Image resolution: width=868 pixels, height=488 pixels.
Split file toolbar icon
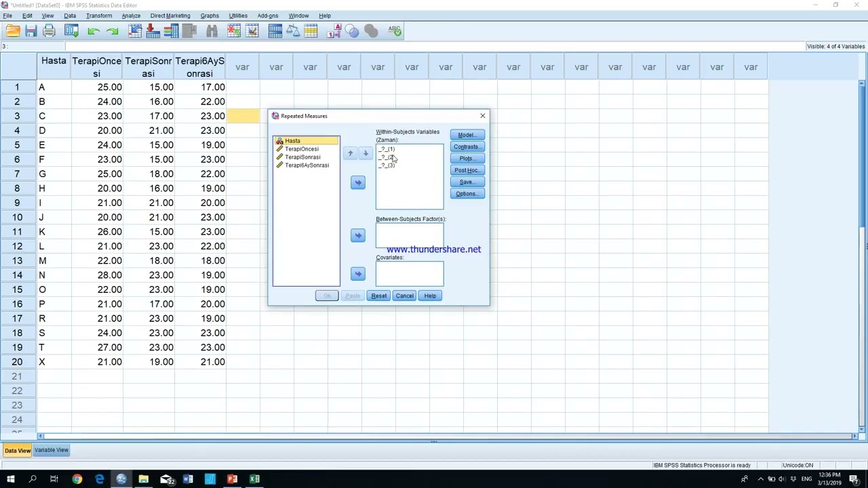click(275, 30)
